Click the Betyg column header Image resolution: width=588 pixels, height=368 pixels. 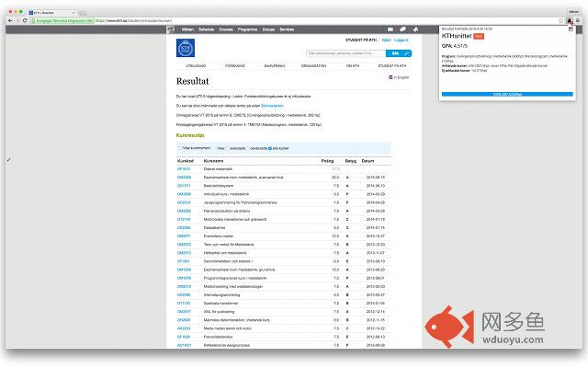(x=350, y=161)
